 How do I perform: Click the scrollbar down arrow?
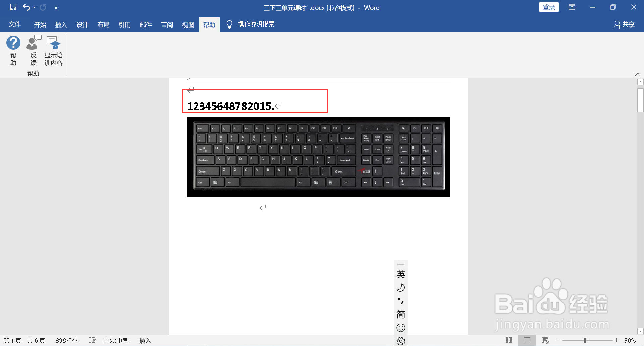[x=640, y=331]
